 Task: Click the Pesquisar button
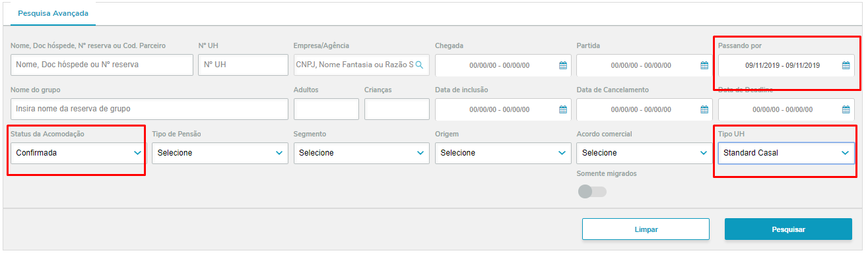pyautogui.click(x=789, y=229)
